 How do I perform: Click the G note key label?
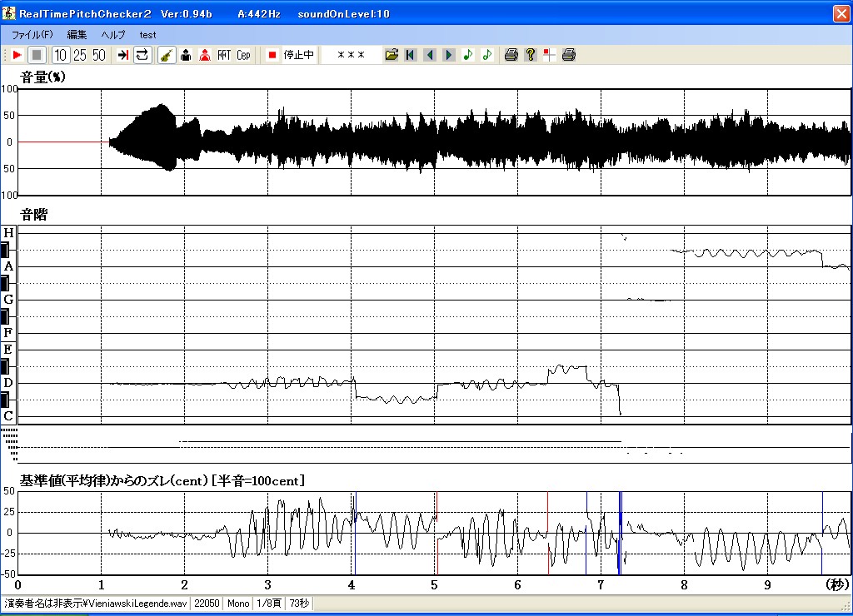tap(8, 300)
